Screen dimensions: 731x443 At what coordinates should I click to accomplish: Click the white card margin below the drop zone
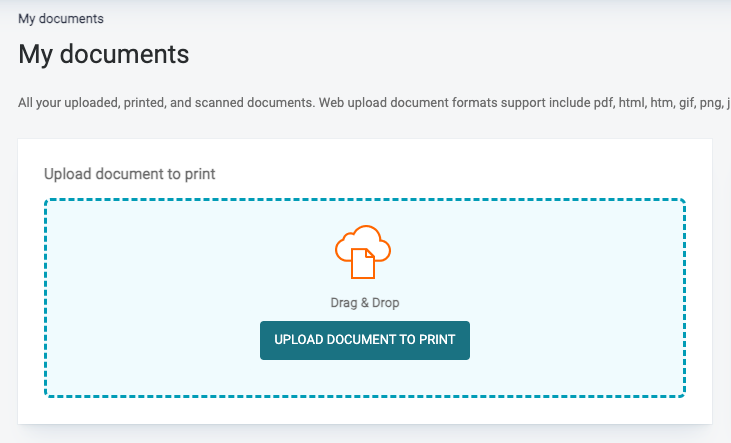point(364,411)
